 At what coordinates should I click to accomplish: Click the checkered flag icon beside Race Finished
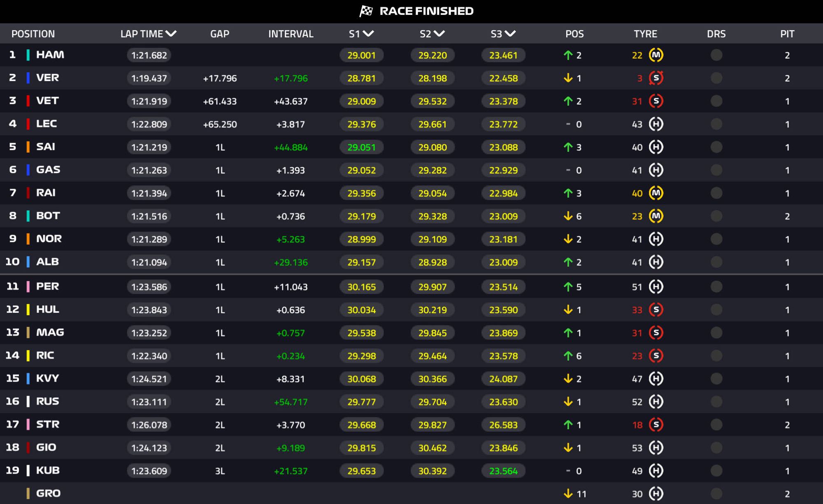366,11
